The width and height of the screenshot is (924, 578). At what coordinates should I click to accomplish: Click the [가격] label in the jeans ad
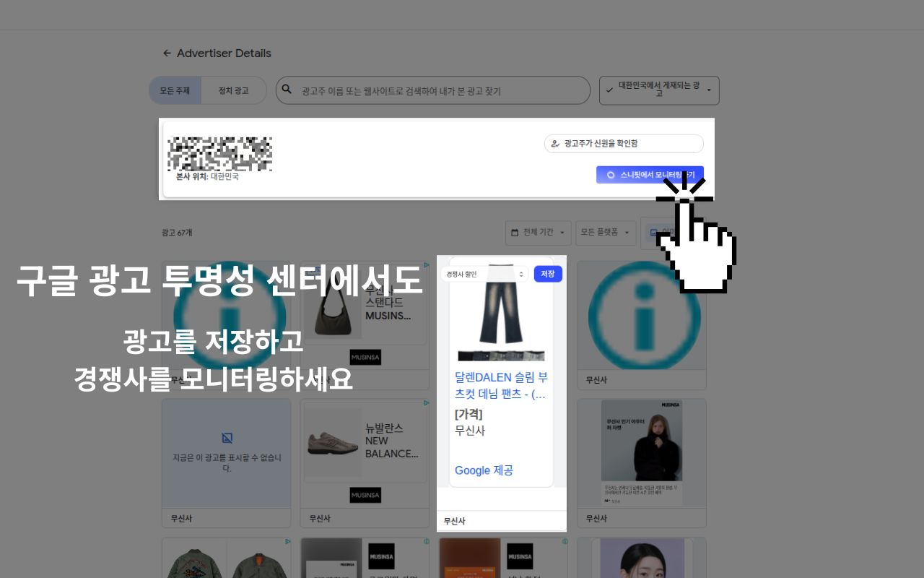pos(468,414)
